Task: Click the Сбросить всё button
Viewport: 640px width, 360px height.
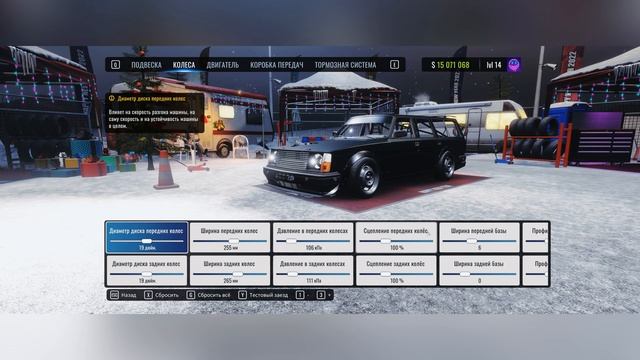Action: point(213,295)
